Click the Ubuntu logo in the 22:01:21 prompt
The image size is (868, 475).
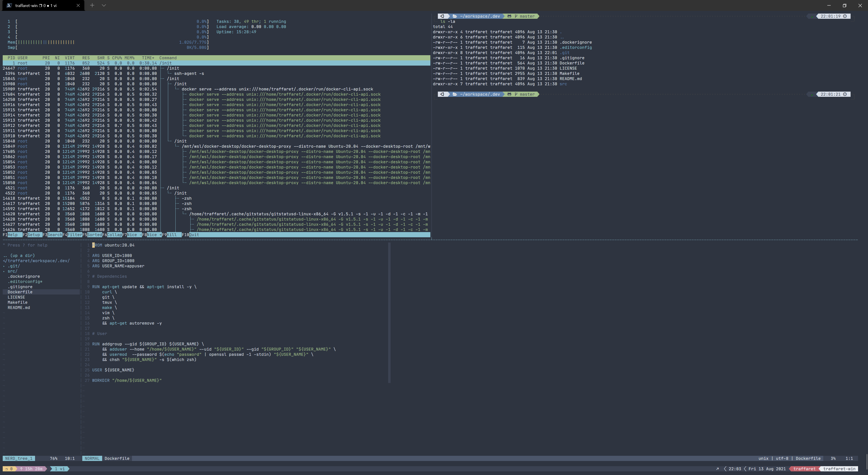(442, 94)
